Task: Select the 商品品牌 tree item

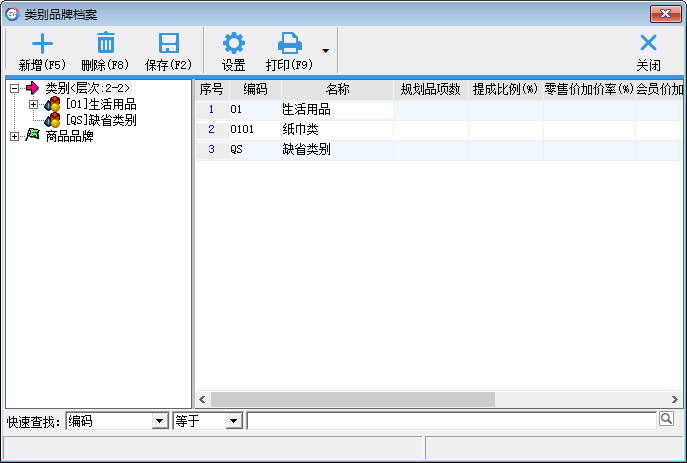Action: click(69, 136)
